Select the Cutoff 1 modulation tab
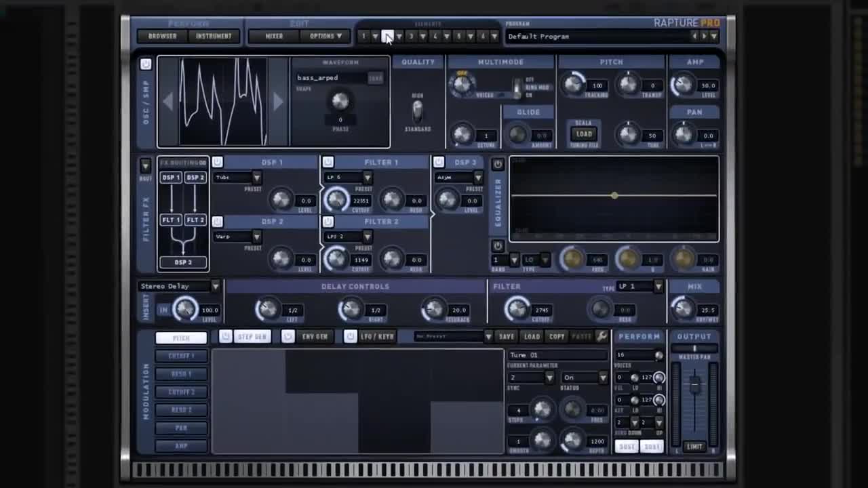The height and width of the screenshot is (488, 868). (x=181, y=356)
